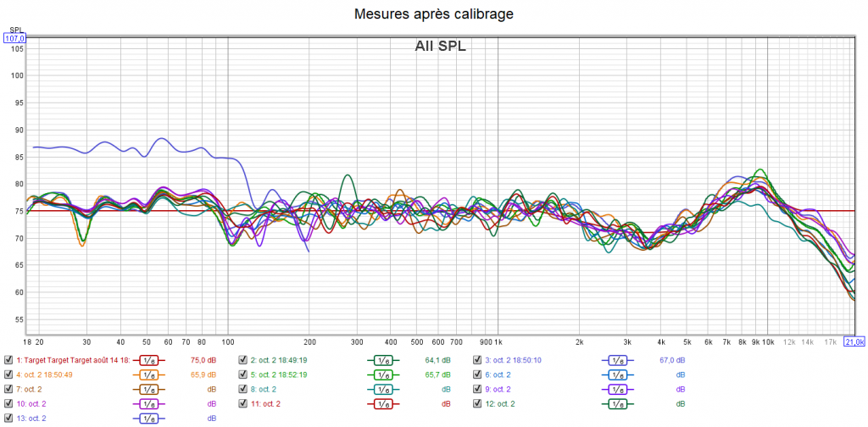Click the orange 1/6 smoothing icon for trace 4
Viewport: 868px width, 427px height.
click(148, 374)
